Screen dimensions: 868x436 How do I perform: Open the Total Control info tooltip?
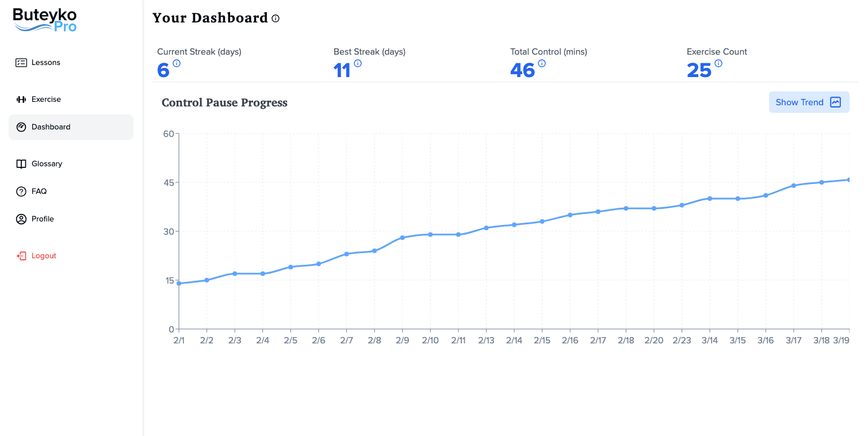pos(541,63)
